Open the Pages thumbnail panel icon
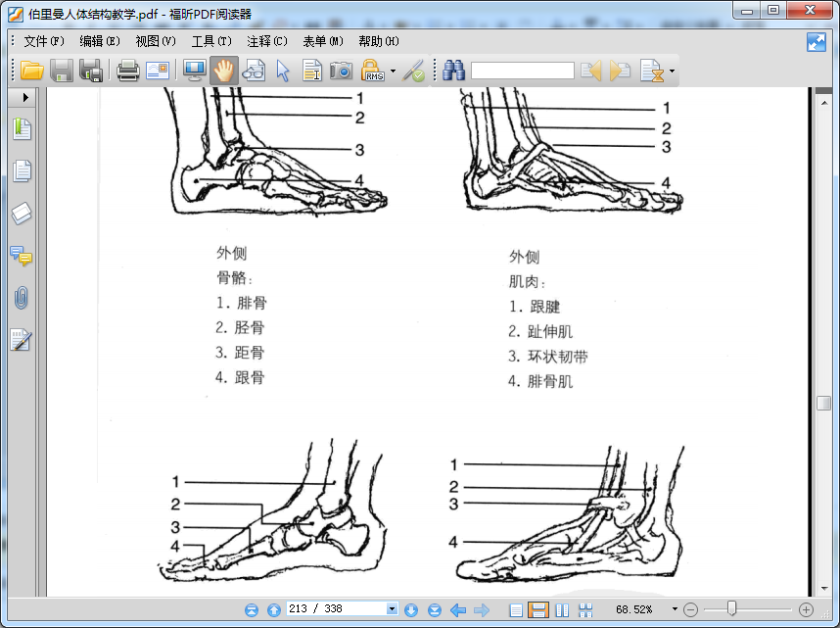The image size is (840, 628). [22, 171]
